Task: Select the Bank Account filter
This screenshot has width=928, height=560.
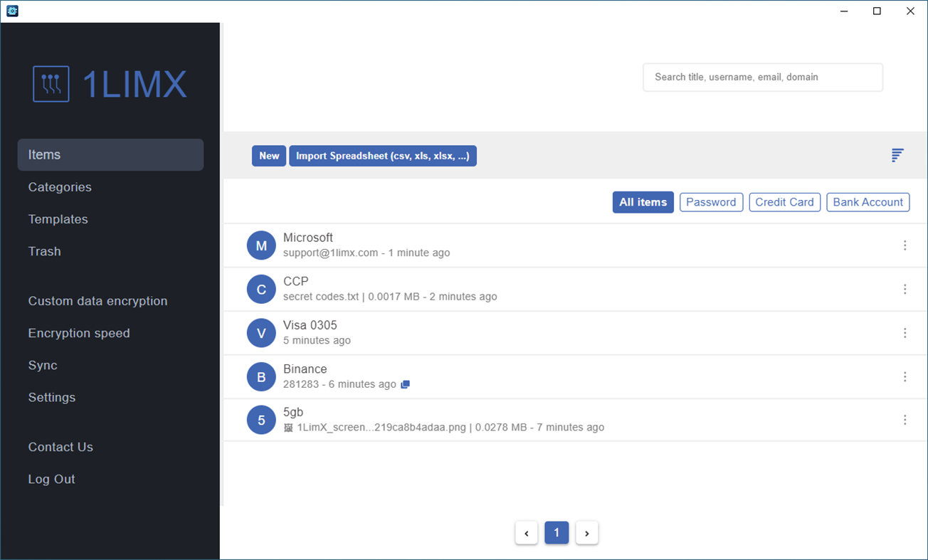Action: pyautogui.click(x=868, y=202)
